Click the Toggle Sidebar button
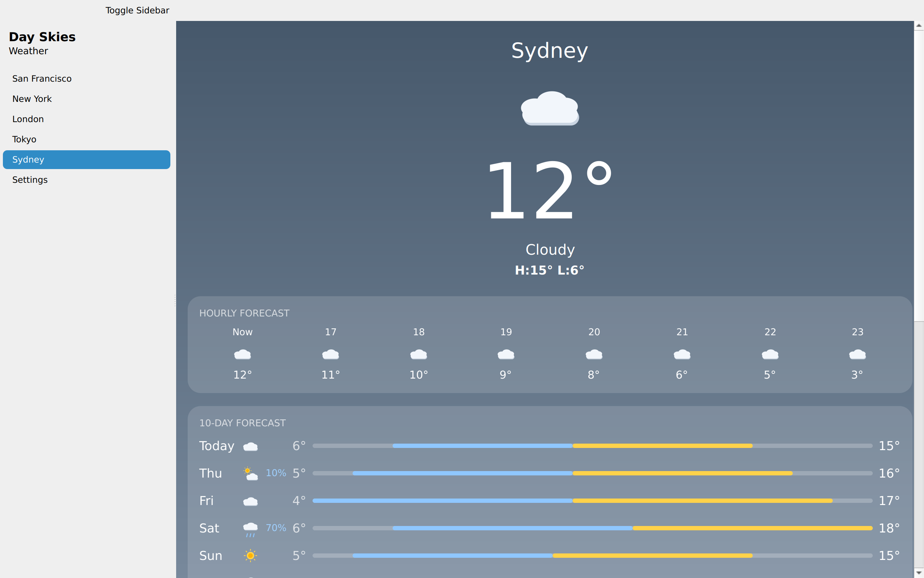 point(137,10)
